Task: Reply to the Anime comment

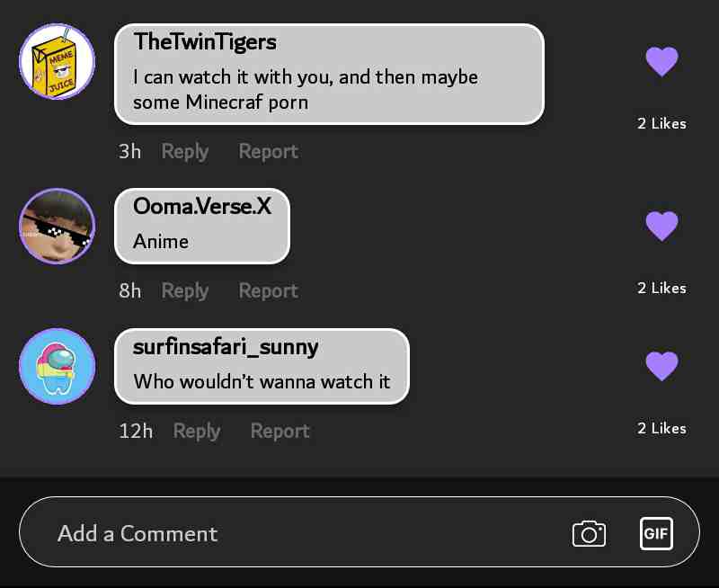Action: pos(185,291)
